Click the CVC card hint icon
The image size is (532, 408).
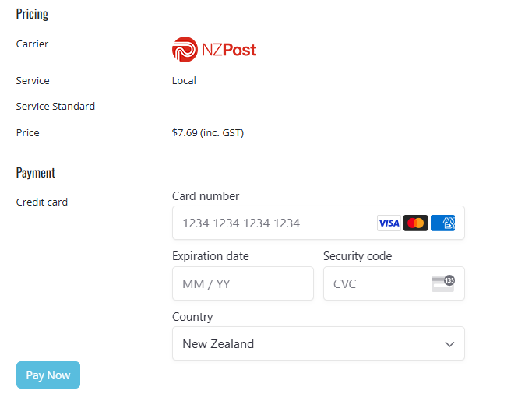click(x=442, y=283)
